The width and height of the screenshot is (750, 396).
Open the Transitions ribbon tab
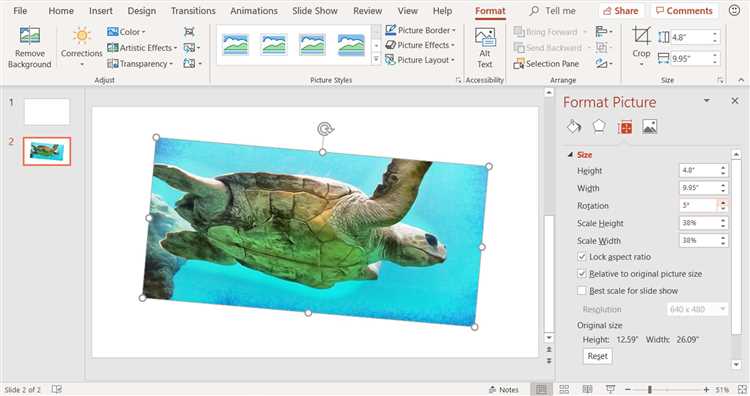click(193, 11)
